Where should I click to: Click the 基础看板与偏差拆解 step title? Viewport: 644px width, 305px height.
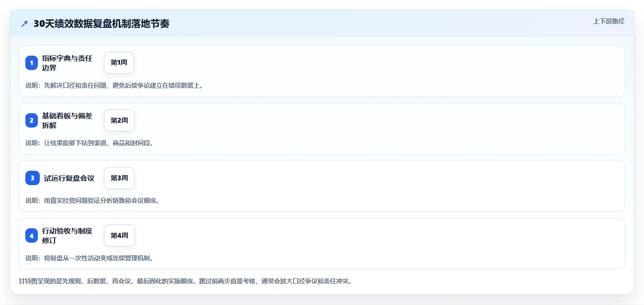pos(68,120)
